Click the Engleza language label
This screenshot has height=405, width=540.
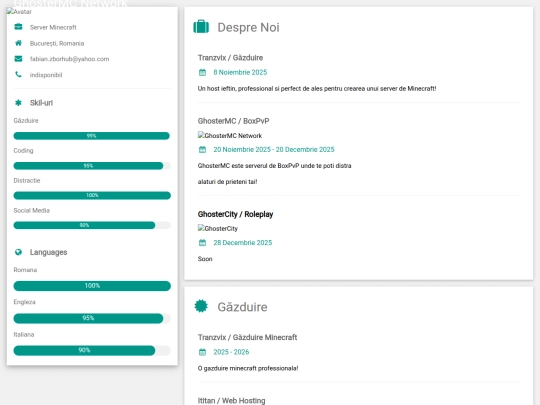(x=24, y=302)
